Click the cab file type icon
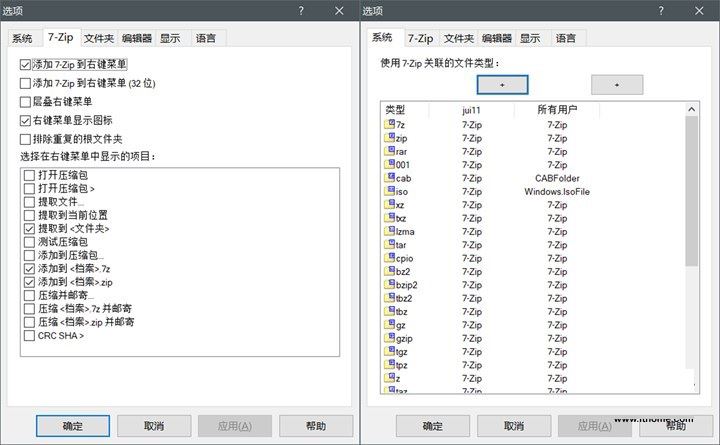The image size is (720, 445). click(x=389, y=177)
